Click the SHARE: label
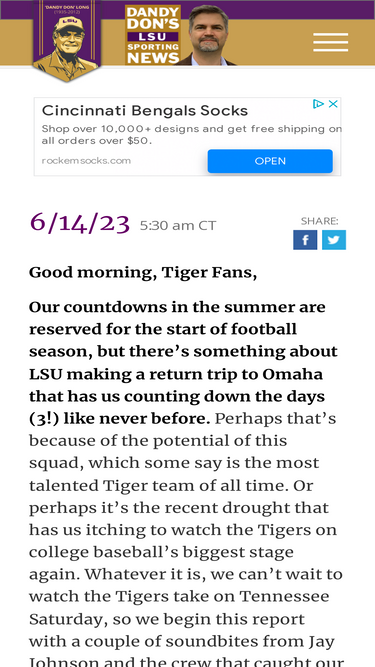This screenshot has width=375, height=667. pos(319,221)
